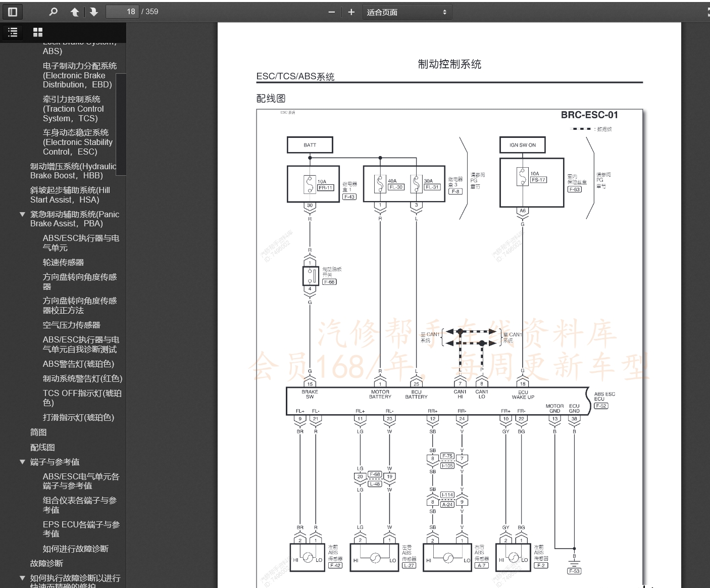
Task: Zoom out using the minus icon
Action: [x=331, y=12]
